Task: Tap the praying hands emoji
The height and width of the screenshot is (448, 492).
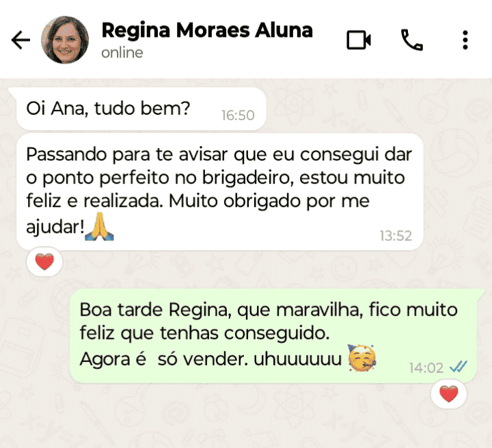Action: pos(99,226)
